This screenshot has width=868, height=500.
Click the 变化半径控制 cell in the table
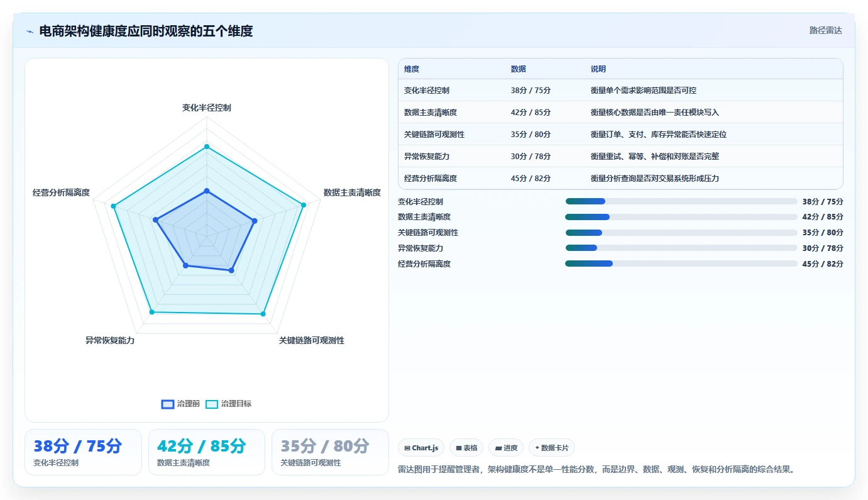pyautogui.click(x=427, y=91)
